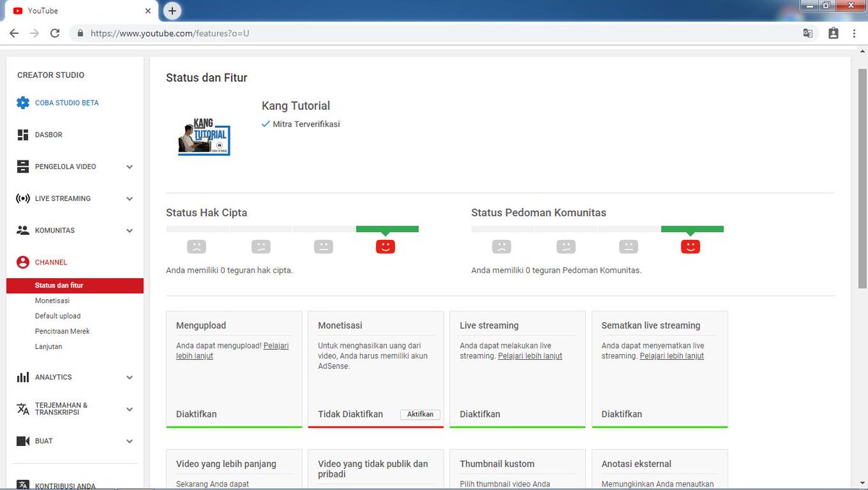This screenshot has width=868, height=490.
Task: Click the Mitra Terverifikasi checkmark icon
Action: (x=265, y=124)
